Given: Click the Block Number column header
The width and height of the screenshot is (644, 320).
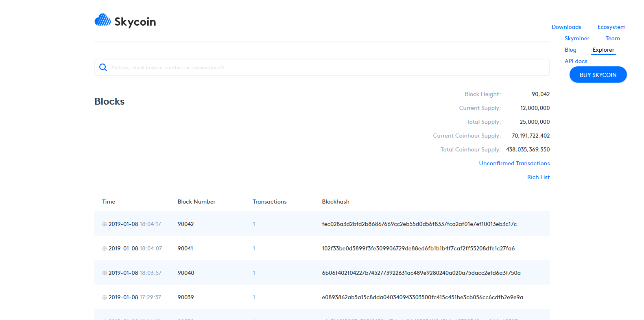Looking at the screenshot, I should point(196,202).
